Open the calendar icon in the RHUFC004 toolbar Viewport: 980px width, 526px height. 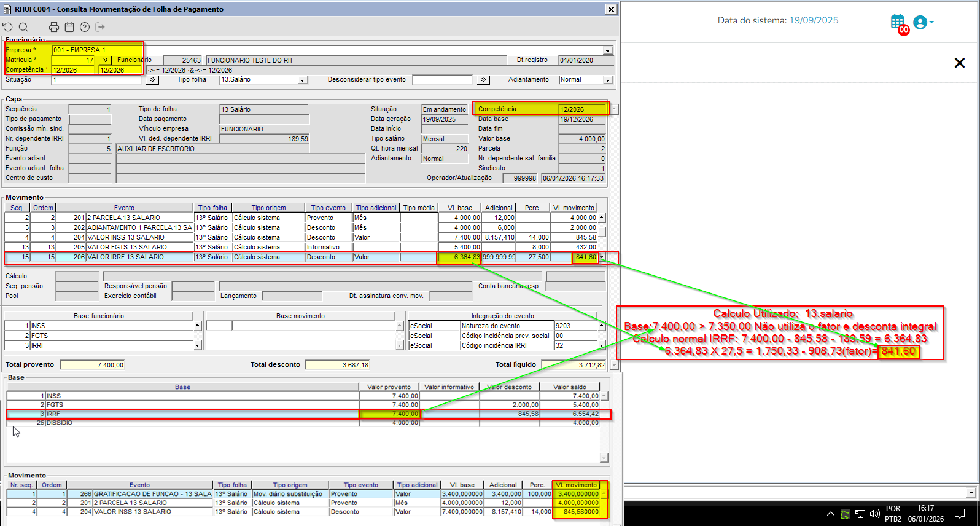69,27
